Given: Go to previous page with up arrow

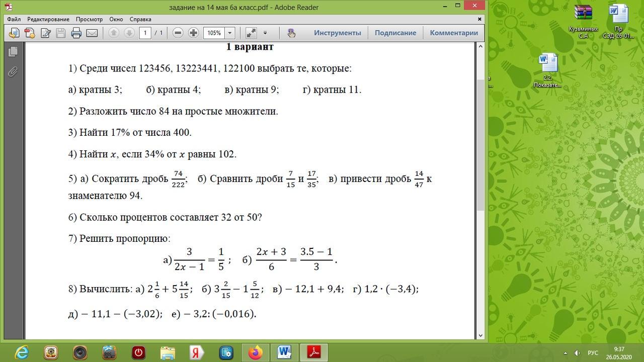Looking at the screenshot, I should (x=114, y=33).
